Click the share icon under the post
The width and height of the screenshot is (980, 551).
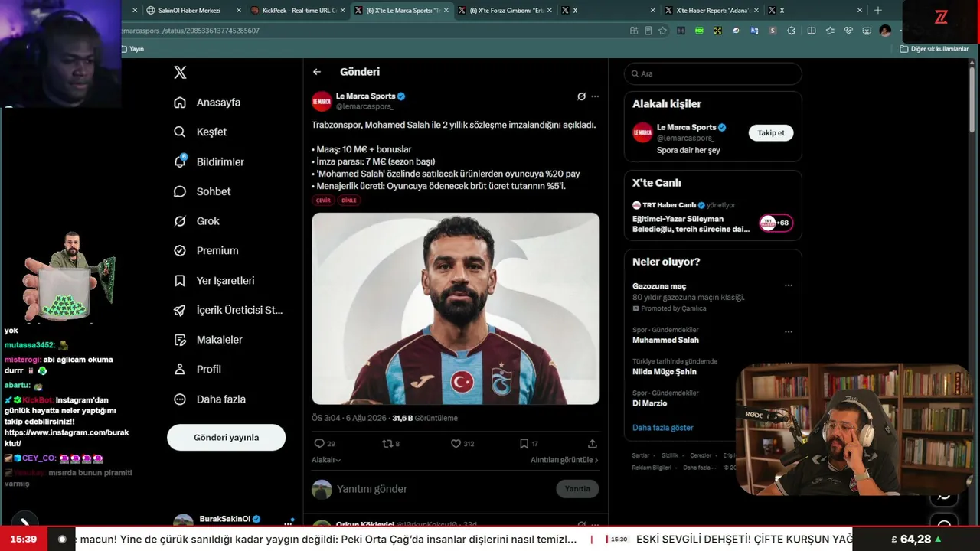point(592,443)
